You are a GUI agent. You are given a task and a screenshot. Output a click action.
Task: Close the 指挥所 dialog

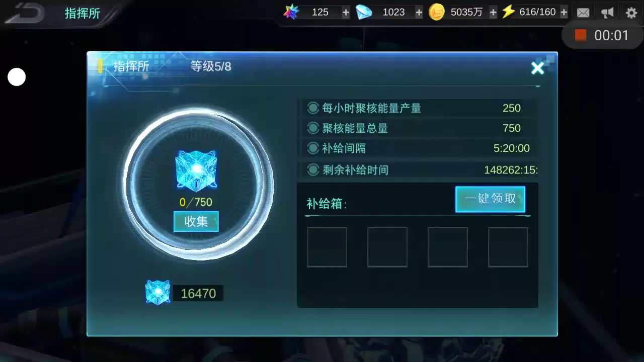point(538,68)
